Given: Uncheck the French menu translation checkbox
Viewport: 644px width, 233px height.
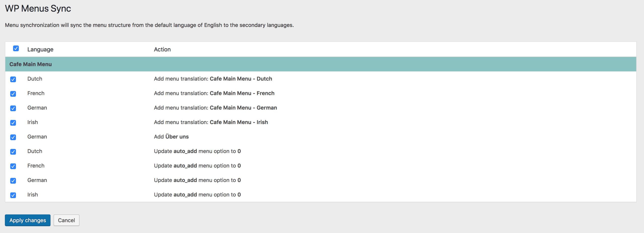Looking at the screenshot, I should 13,94.
